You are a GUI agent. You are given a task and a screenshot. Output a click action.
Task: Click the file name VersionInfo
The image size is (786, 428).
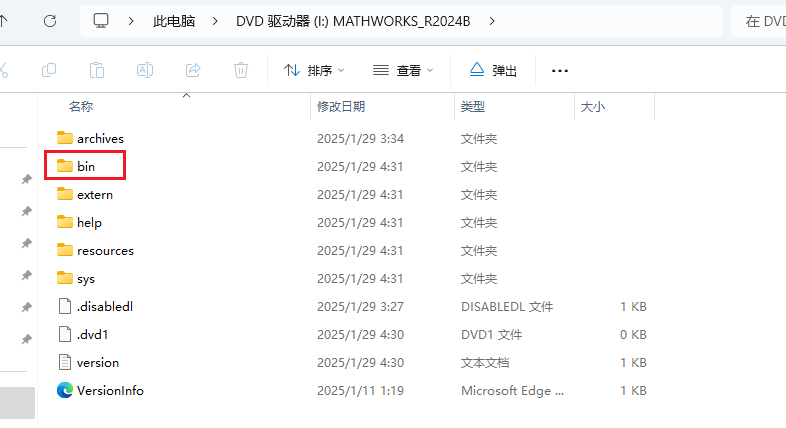coord(110,390)
